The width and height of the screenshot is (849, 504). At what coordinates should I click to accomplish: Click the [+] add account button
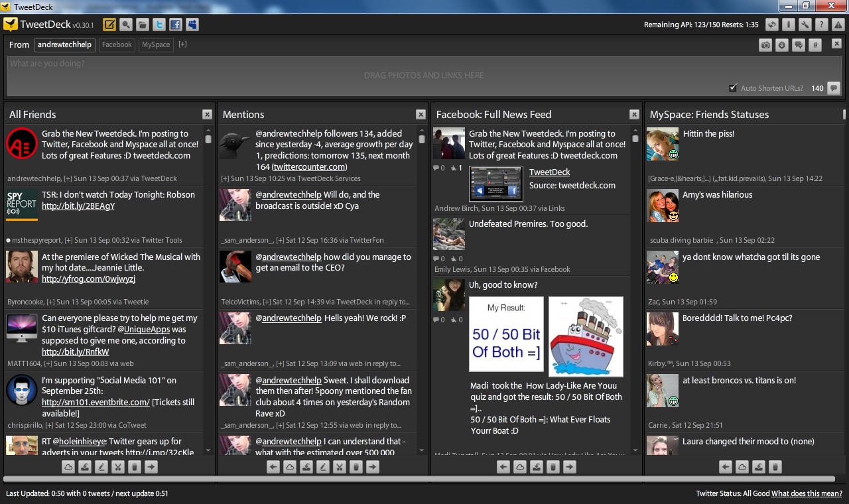coord(182,44)
